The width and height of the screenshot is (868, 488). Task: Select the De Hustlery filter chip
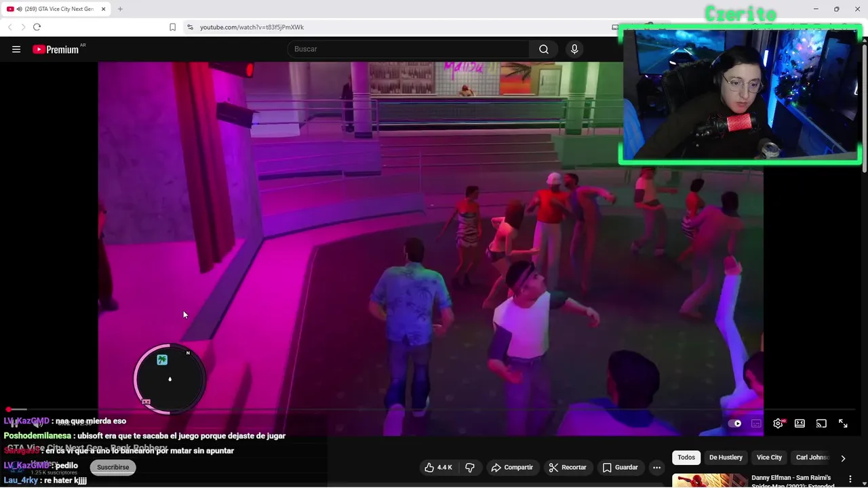click(726, 457)
